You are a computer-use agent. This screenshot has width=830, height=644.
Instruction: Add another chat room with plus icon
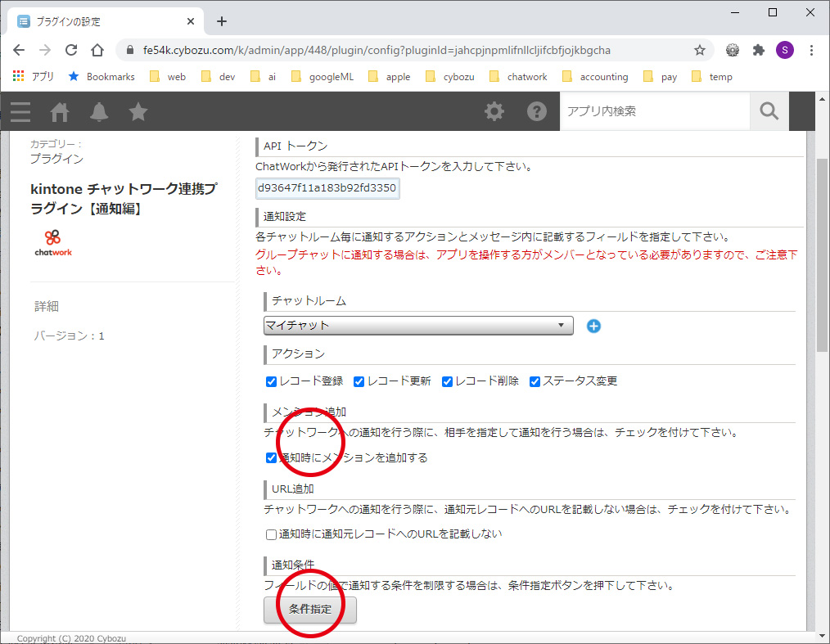[594, 326]
